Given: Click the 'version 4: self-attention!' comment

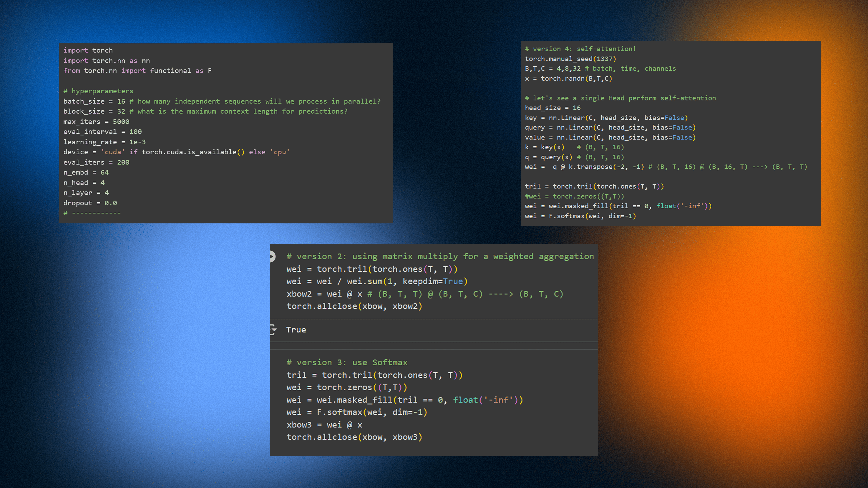Looking at the screenshot, I should pyautogui.click(x=580, y=49).
